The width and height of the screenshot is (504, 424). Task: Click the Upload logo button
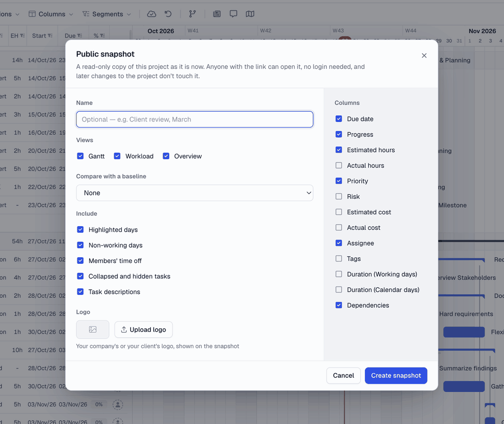click(x=143, y=330)
